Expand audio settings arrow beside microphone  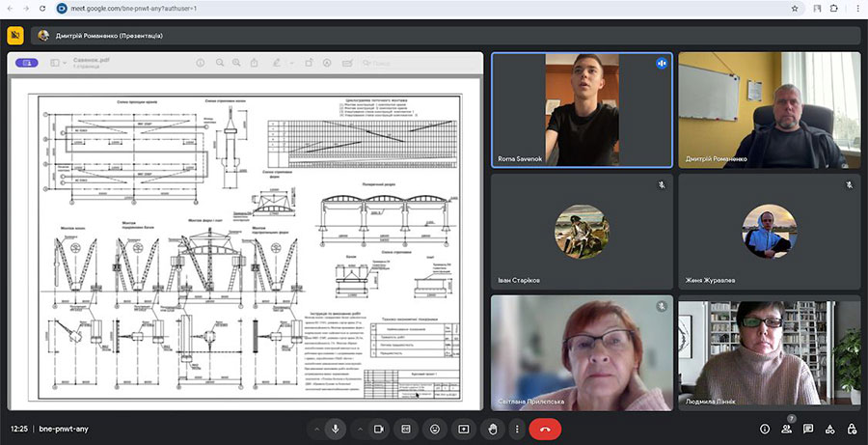coord(317,429)
